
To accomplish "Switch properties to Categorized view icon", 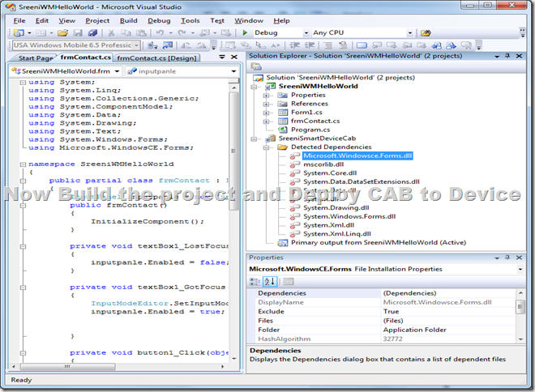I will [255, 281].
